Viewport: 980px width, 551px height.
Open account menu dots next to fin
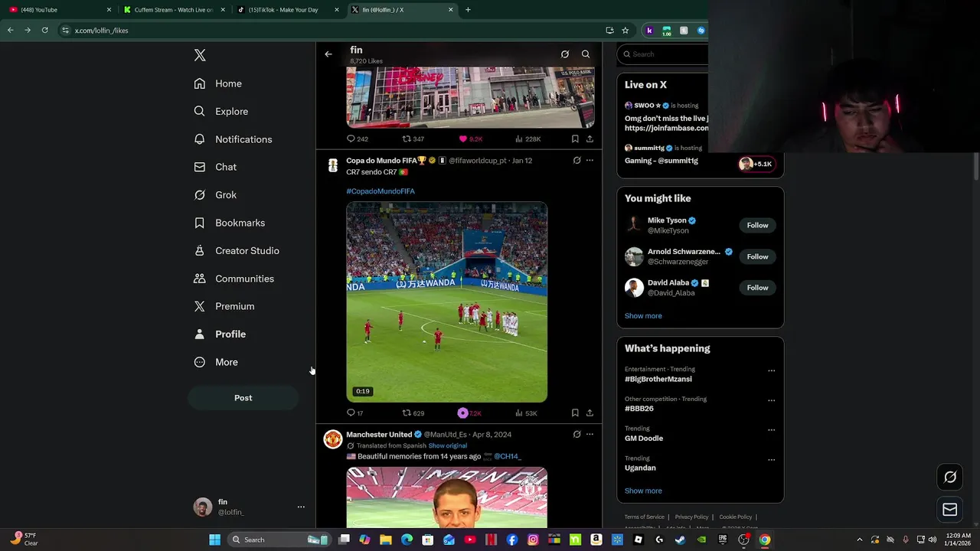(x=301, y=507)
